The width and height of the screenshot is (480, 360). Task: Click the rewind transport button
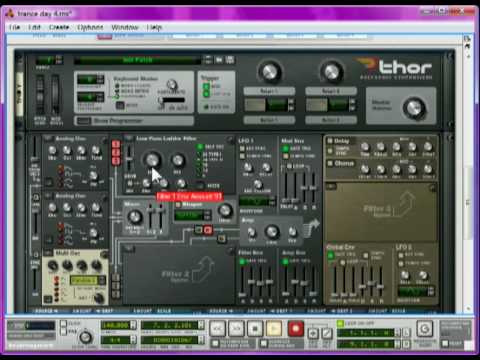(x=218, y=329)
